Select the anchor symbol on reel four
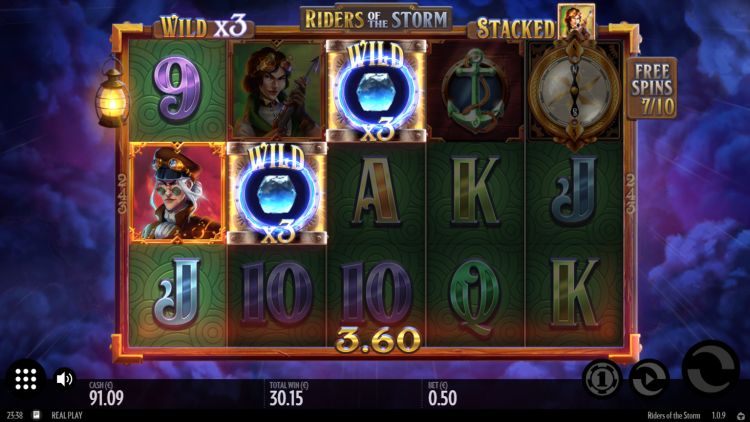 point(475,91)
